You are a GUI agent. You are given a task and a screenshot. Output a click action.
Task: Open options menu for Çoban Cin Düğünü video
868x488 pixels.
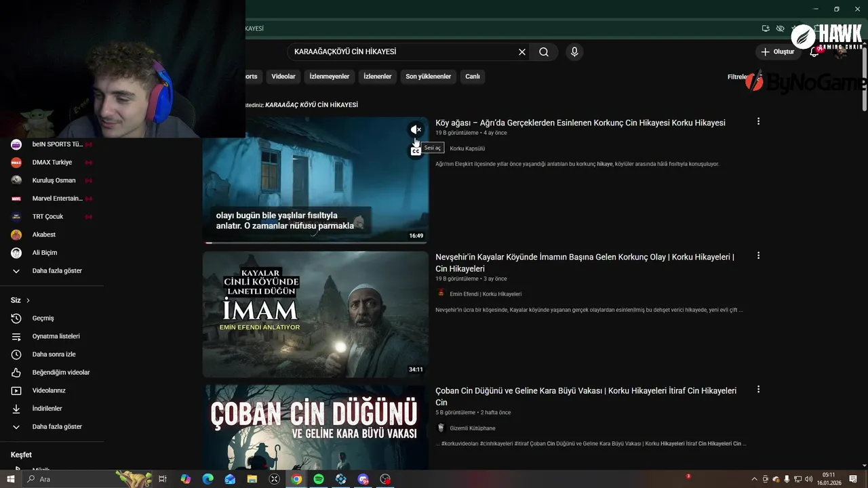pos(758,389)
